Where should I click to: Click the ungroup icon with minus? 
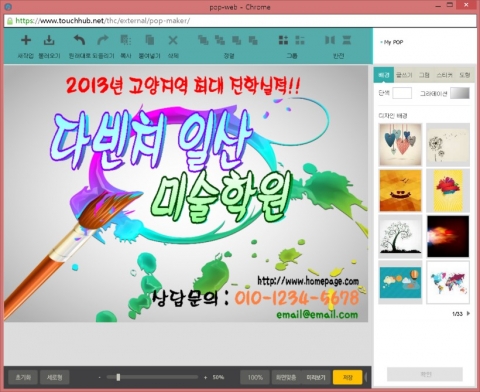click(300, 40)
